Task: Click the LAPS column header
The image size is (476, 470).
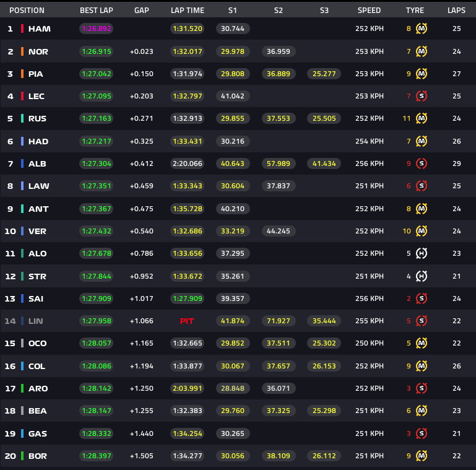Action: pyautogui.click(x=456, y=11)
